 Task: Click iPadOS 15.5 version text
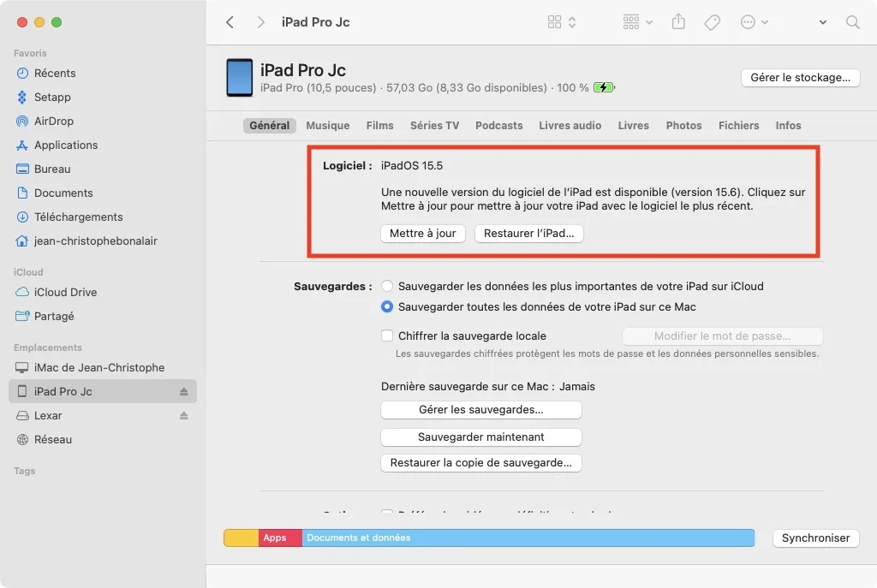pos(412,166)
